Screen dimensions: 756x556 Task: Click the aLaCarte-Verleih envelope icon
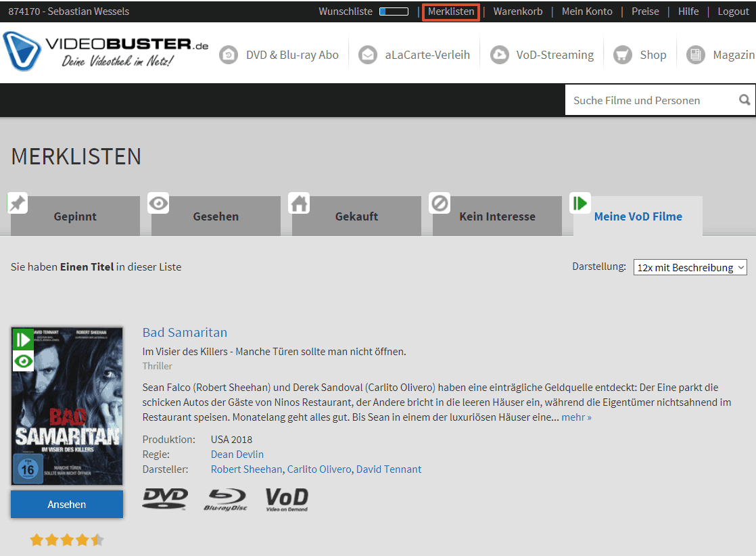tap(367, 55)
